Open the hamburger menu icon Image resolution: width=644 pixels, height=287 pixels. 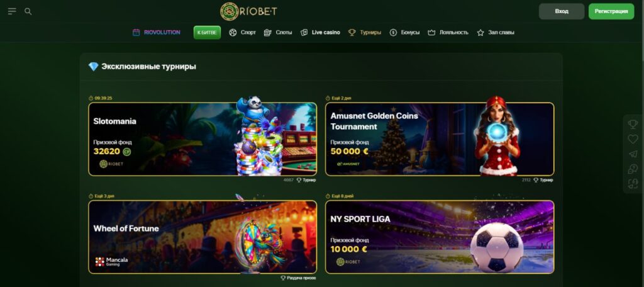click(x=12, y=11)
